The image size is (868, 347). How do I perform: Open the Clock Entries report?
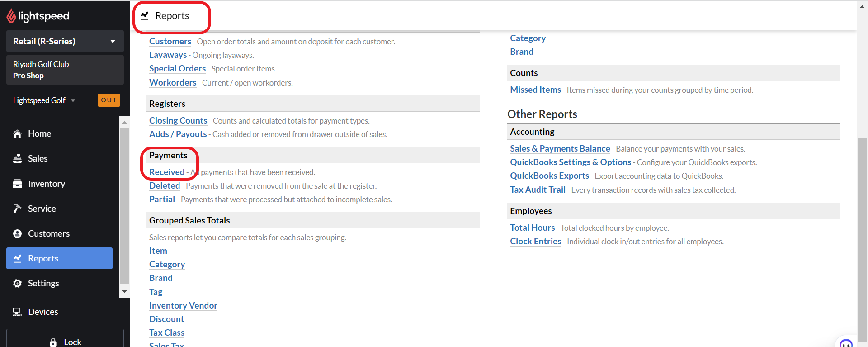click(535, 241)
